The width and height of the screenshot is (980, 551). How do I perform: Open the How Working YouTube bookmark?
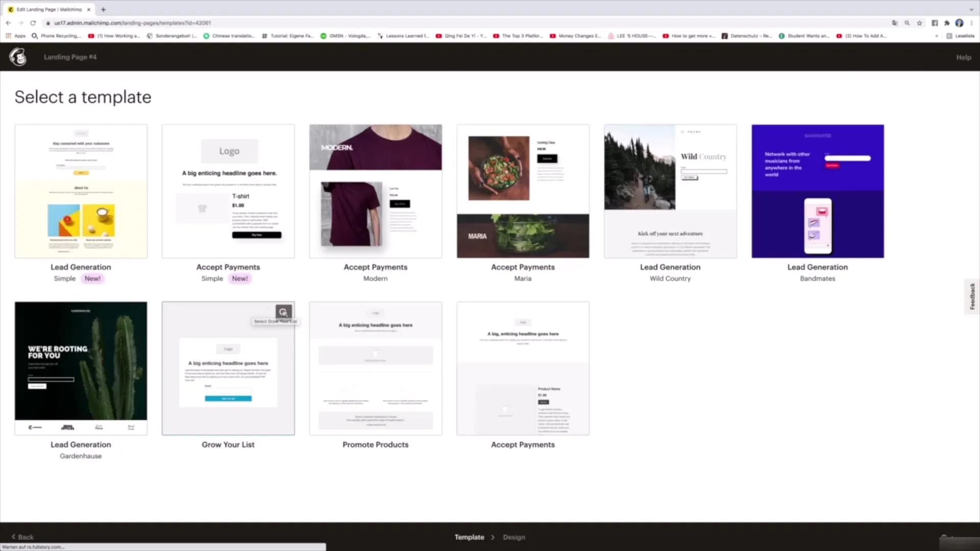click(114, 36)
